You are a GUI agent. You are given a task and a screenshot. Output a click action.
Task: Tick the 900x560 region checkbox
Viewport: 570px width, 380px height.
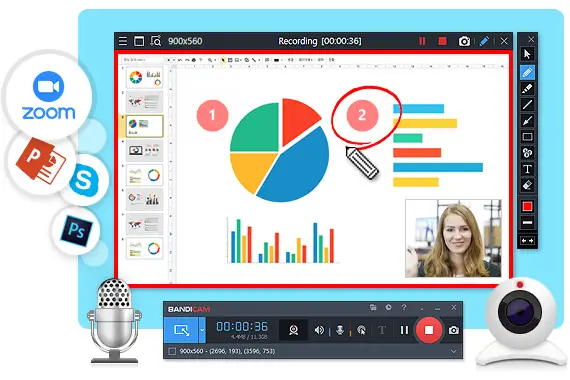172,351
